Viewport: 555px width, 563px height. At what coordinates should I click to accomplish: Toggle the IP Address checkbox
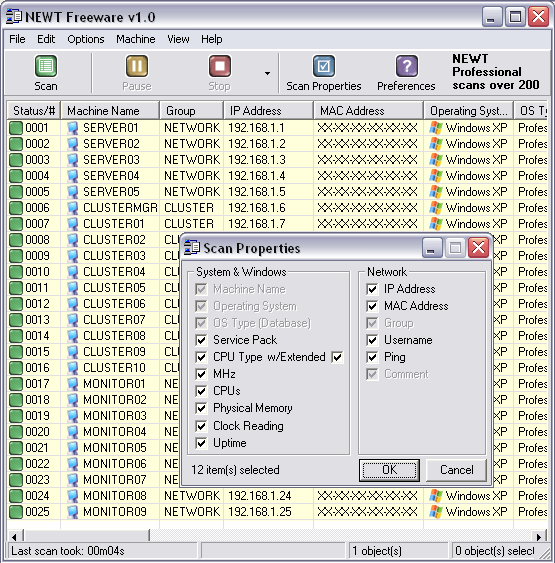click(x=372, y=289)
